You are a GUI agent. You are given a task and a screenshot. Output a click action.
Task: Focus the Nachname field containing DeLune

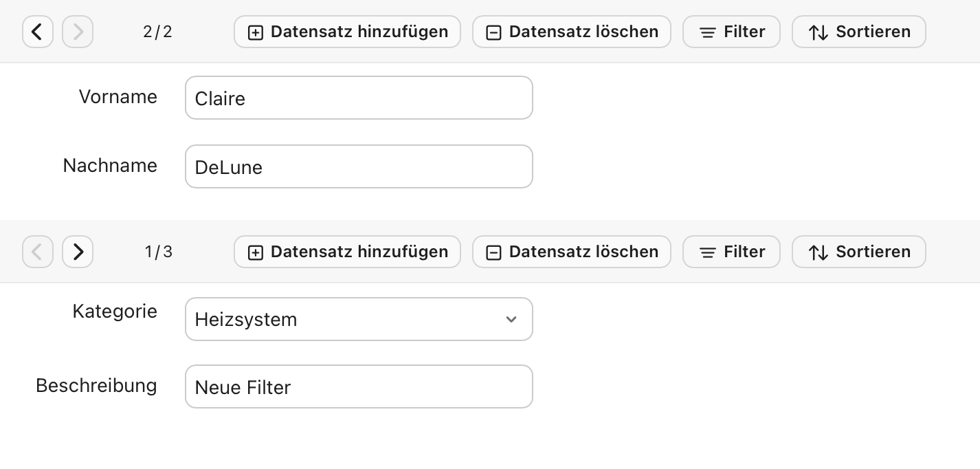[x=358, y=166]
